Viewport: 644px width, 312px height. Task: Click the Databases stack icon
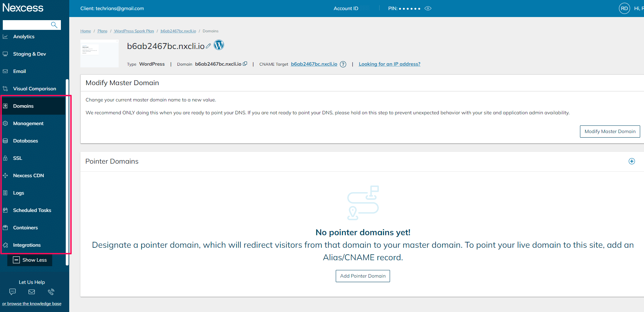(x=5, y=141)
